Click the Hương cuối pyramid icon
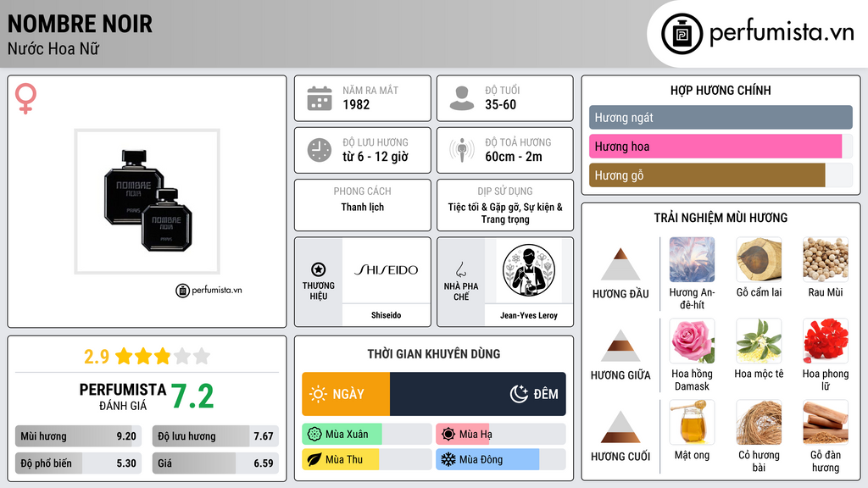Image resolution: width=868 pixels, height=488 pixels. 620,427
